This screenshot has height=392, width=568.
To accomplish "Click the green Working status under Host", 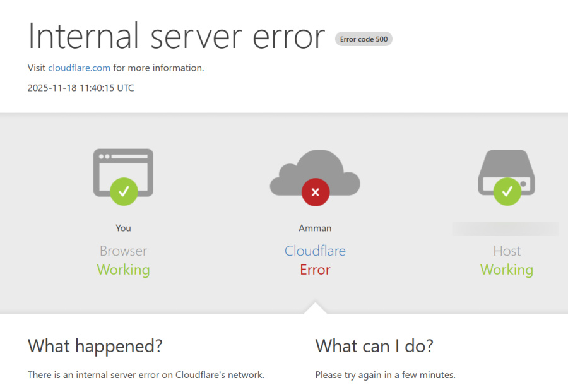I will 506,270.
